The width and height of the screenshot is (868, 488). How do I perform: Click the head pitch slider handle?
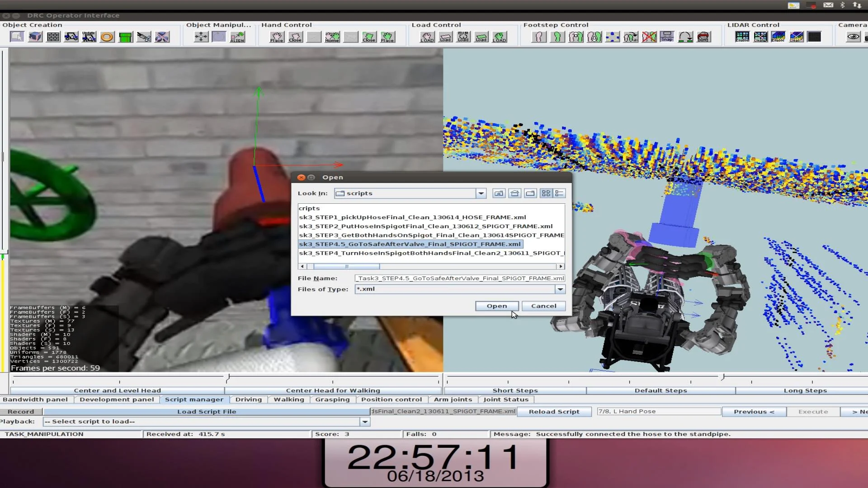tap(229, 377)
